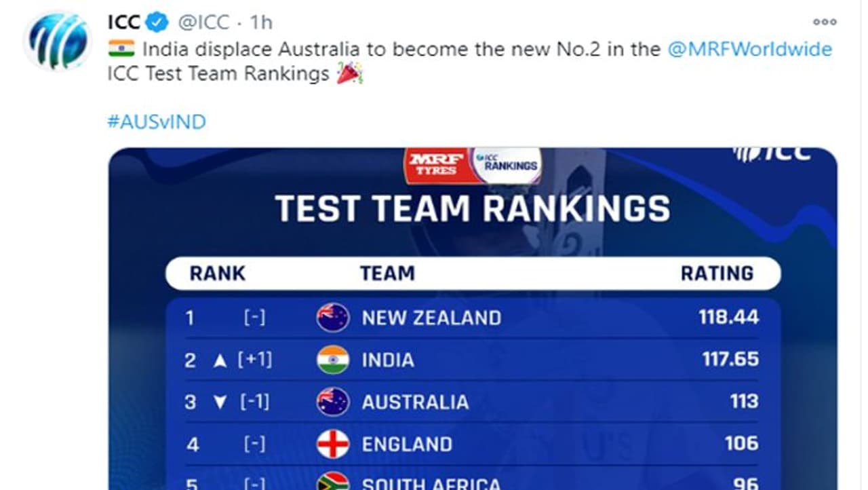Click India's green up arrow indicator

[x=220, y=361]
